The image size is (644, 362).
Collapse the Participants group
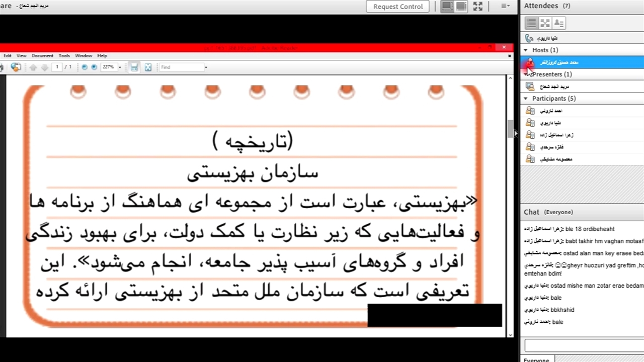(526, 99)
